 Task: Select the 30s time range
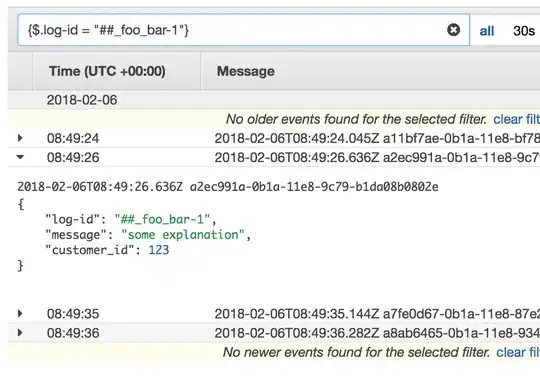coord(524,31)
